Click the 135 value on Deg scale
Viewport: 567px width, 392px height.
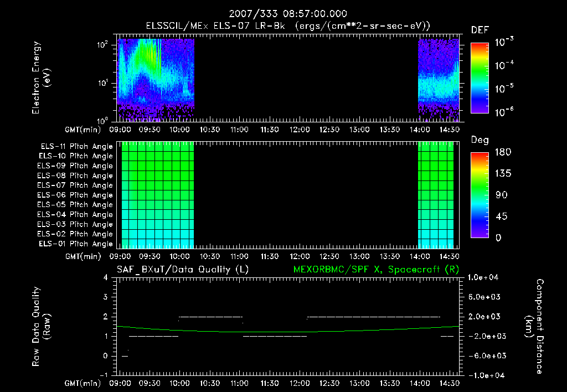[x=503, y=174]
